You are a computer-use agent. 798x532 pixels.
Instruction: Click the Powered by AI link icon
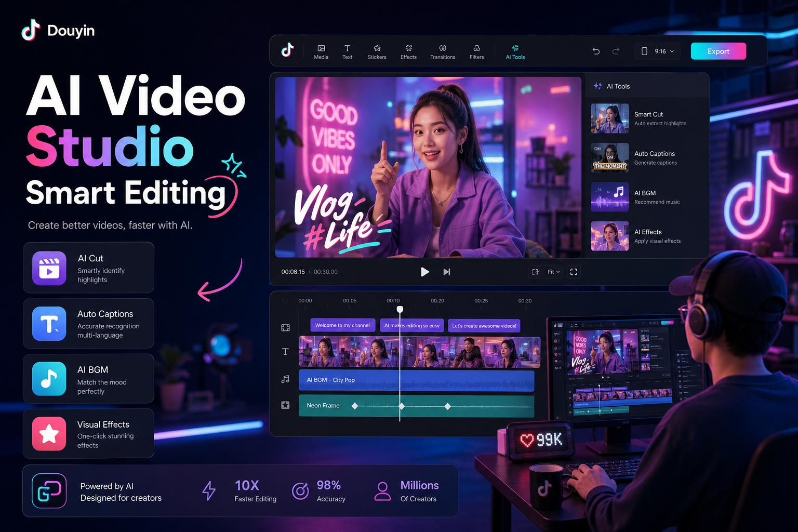pos(49,490)
